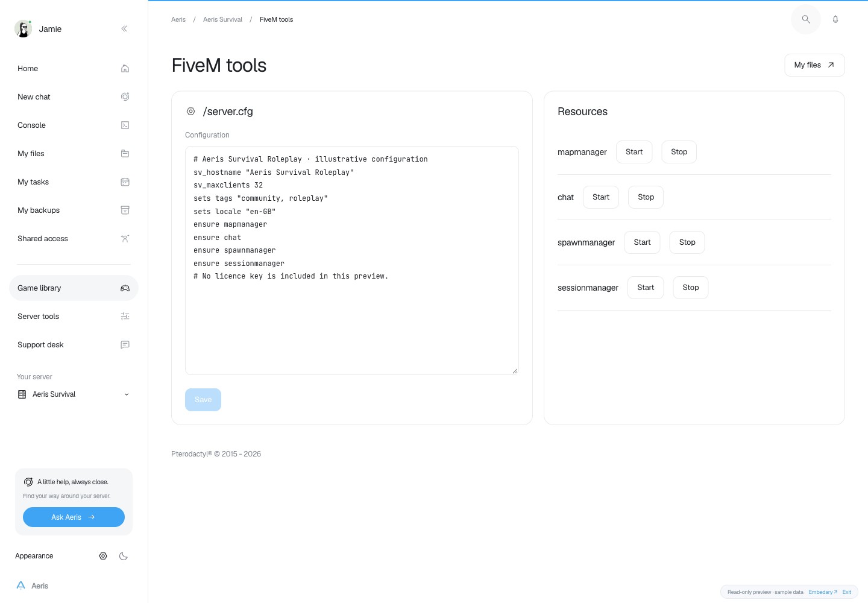The image size is (868, 603).
Task: Start the spawnmanager resource
Action: (642, 242)
